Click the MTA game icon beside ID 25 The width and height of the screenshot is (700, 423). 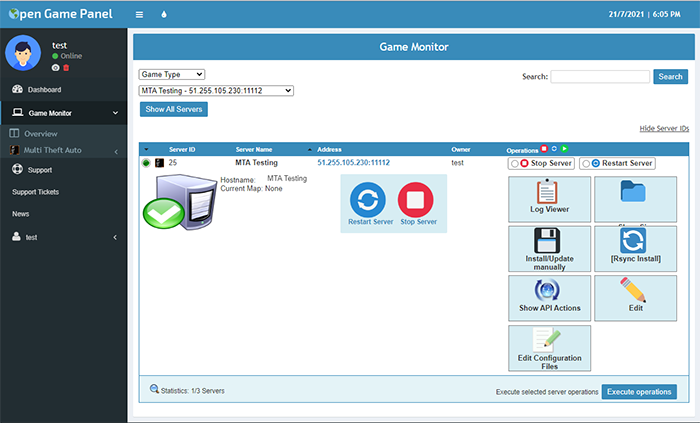pos(159,163)
